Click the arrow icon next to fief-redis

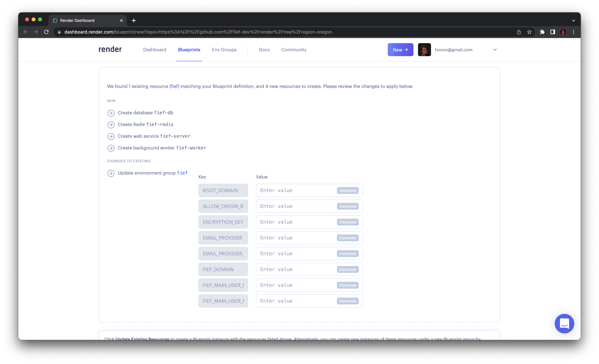[x=111, y=125]
